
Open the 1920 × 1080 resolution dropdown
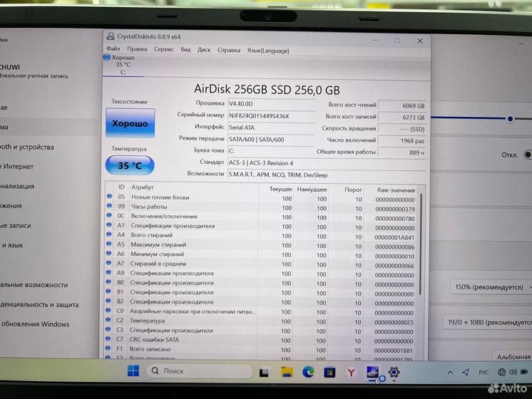(x=488, y=322)
